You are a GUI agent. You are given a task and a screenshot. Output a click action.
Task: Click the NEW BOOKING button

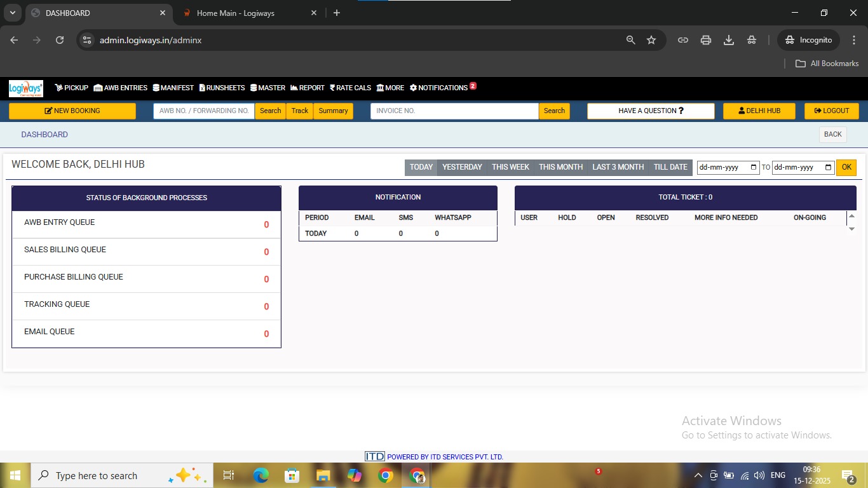[72, 111]
